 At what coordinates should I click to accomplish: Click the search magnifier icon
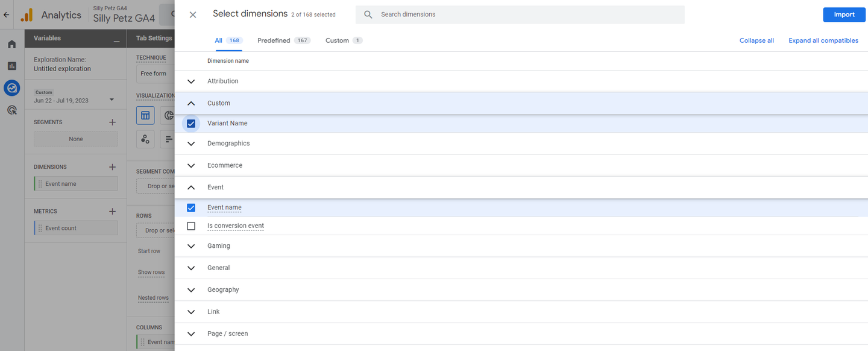point(368,14)
